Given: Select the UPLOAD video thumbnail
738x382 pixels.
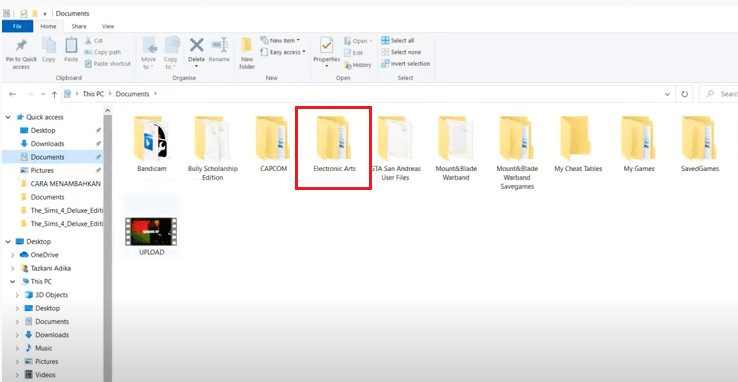Looking at the screenshot, I should point(151,231).
